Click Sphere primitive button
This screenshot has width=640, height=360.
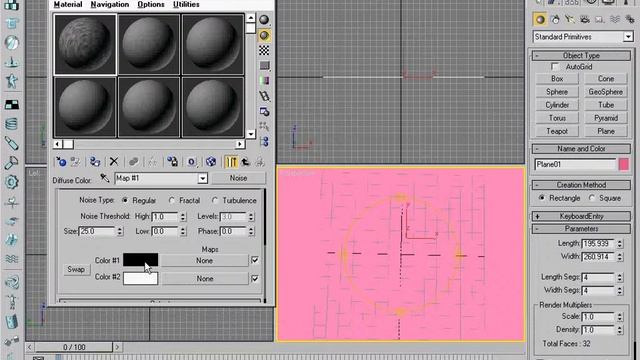point(557,92)
